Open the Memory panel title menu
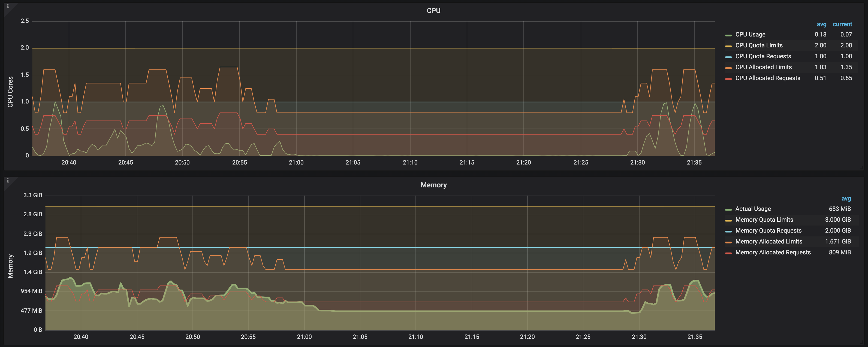Viewport: 868px width, 347px height. pyautogui.click(x=433, y=185)
